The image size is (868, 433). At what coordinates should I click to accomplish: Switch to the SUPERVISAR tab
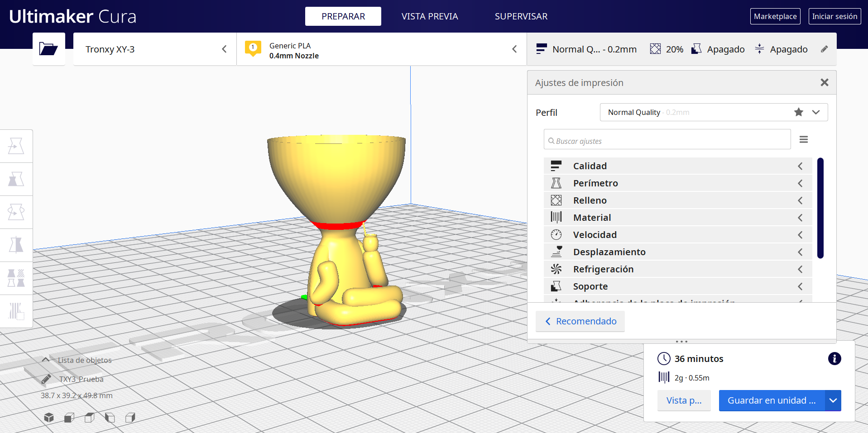(x=521, y=16)
